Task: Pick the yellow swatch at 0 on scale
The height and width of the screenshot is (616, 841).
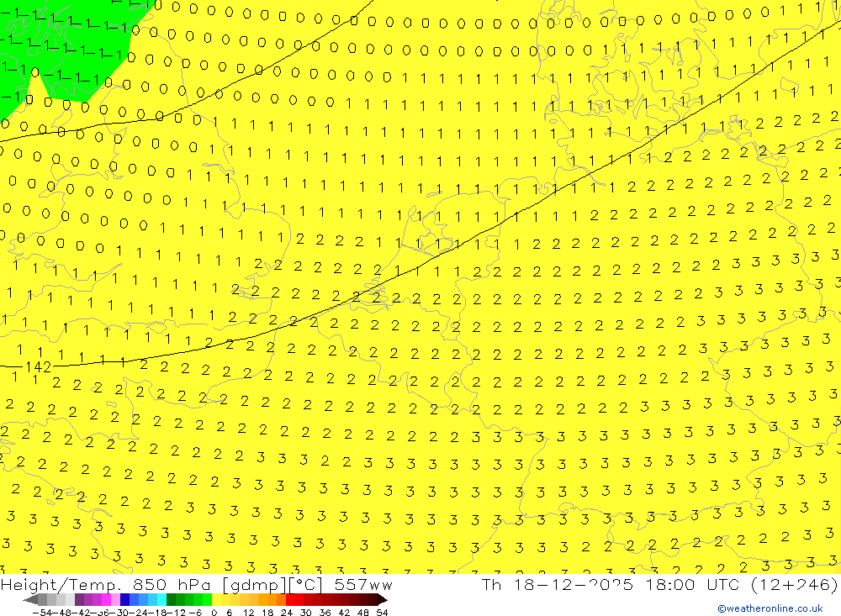Action: click(217, 599)
